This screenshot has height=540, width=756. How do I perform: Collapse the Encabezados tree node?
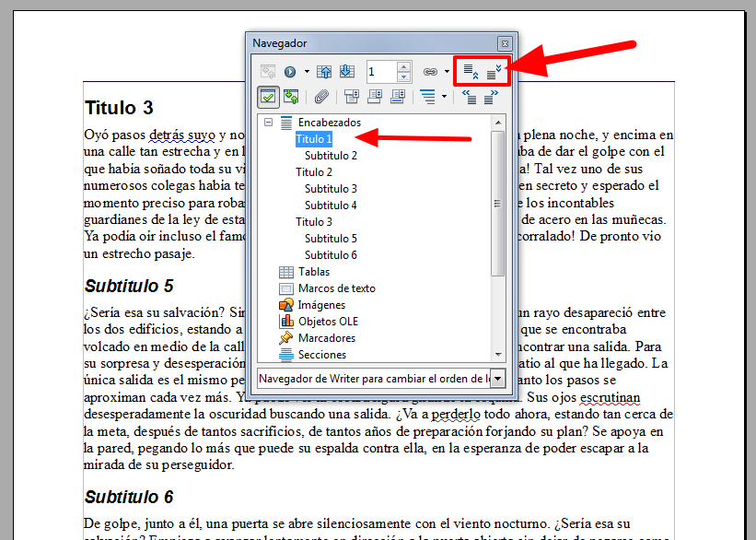[x=268, y=123]
